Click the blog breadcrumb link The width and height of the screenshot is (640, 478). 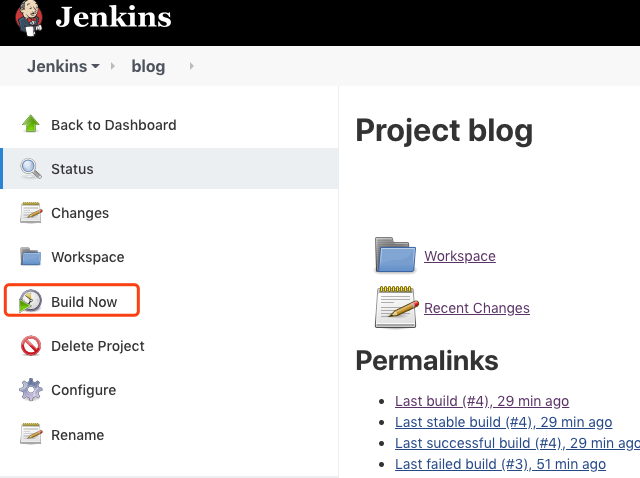[148, 66]
